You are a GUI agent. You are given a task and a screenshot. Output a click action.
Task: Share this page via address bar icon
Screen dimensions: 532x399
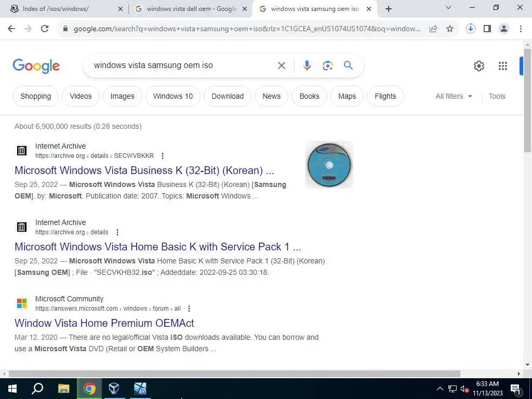[x=433, y=29]
